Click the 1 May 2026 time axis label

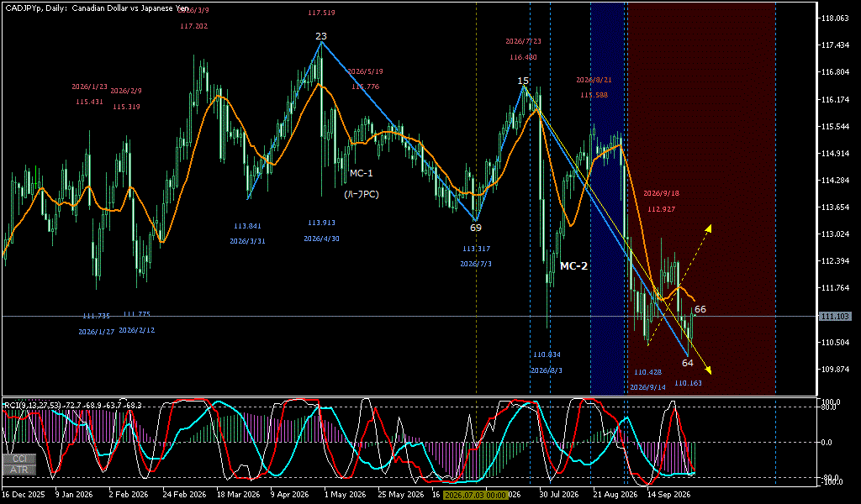(x=345, y=494)
